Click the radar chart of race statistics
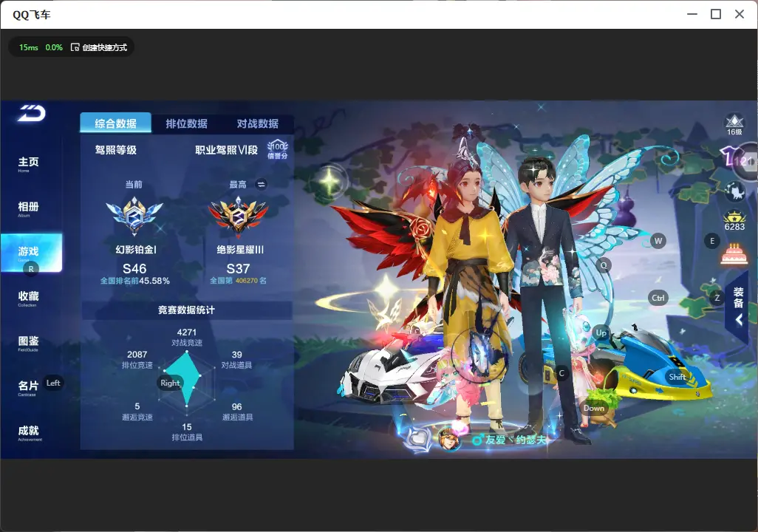Image resolution: width=758 pixels, height=532 pixels. [x=187, y=382]
